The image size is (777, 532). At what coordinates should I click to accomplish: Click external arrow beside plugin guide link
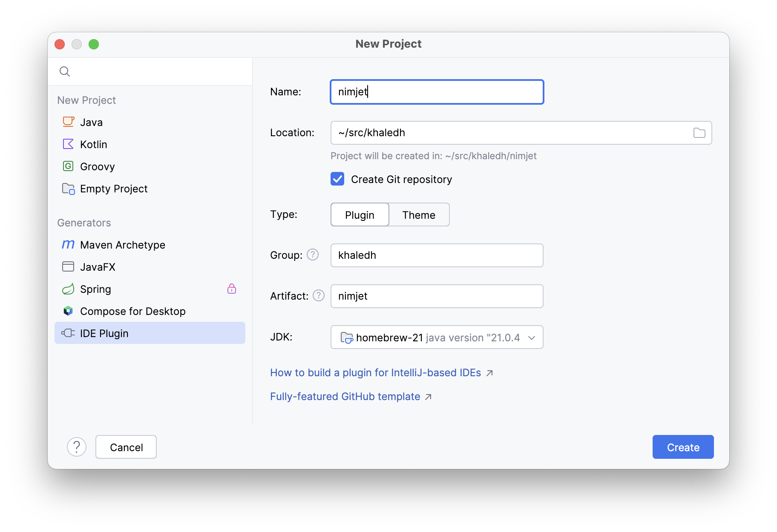click(x=489, y=373)
